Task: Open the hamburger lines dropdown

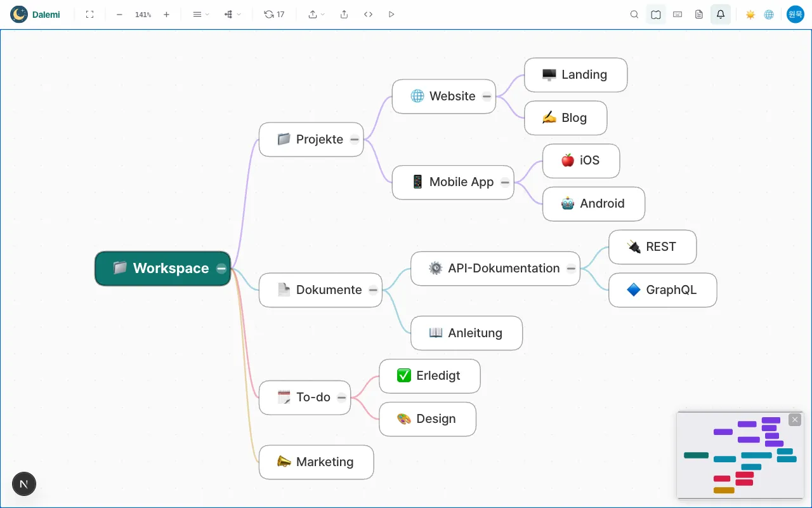Action: point(200,14)
